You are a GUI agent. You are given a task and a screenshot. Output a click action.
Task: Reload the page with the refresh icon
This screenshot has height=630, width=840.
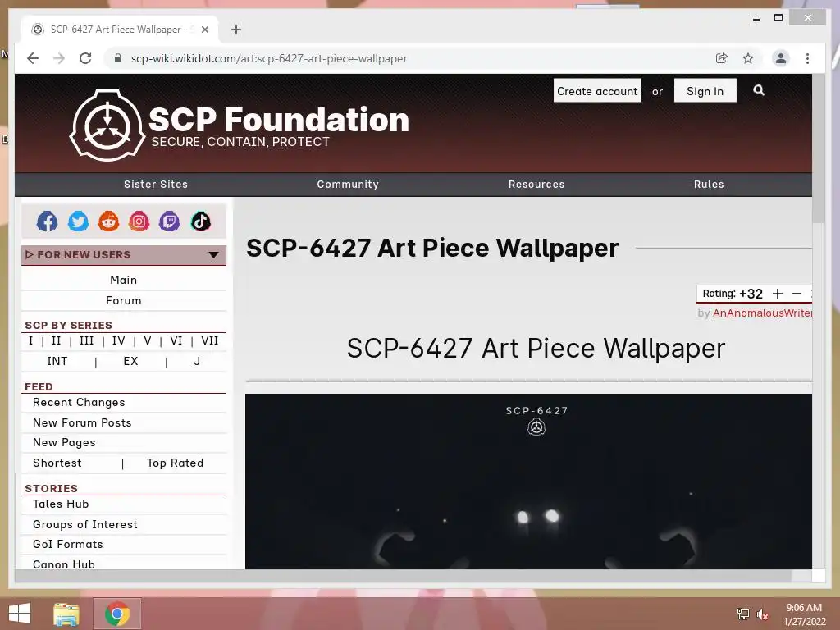(85, 58)
